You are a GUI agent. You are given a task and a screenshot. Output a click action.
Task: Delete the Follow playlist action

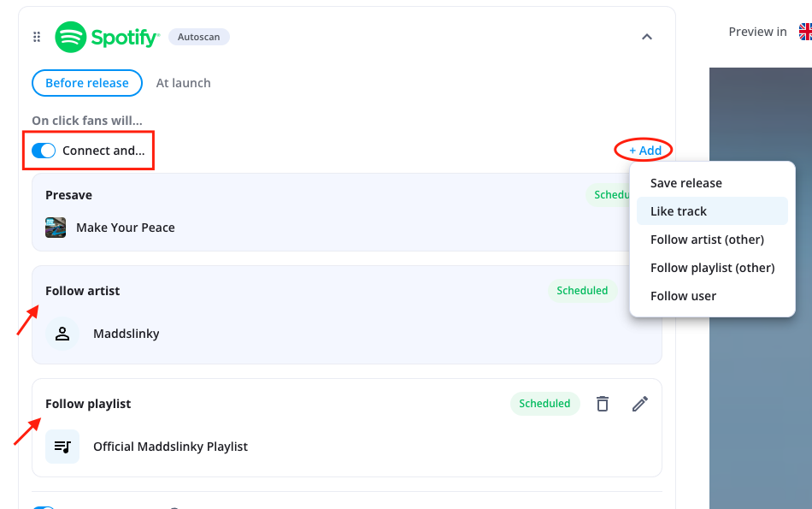pos(603,404)
